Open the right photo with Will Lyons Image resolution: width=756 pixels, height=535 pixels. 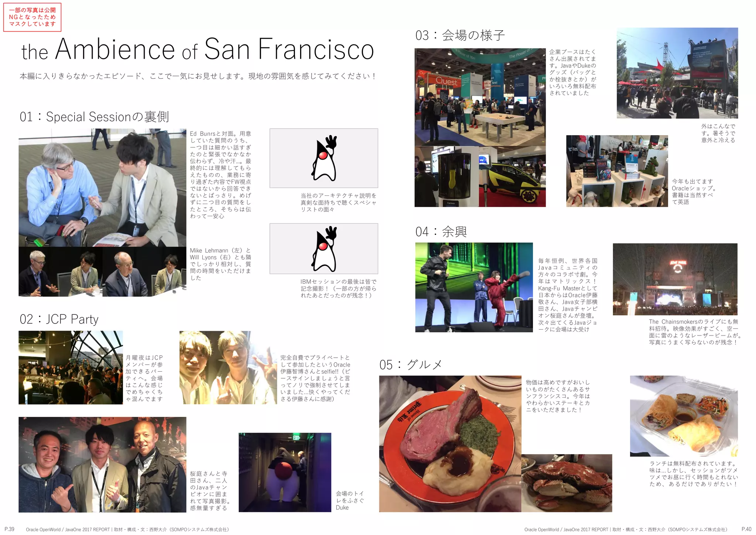[x=144, y=272]
